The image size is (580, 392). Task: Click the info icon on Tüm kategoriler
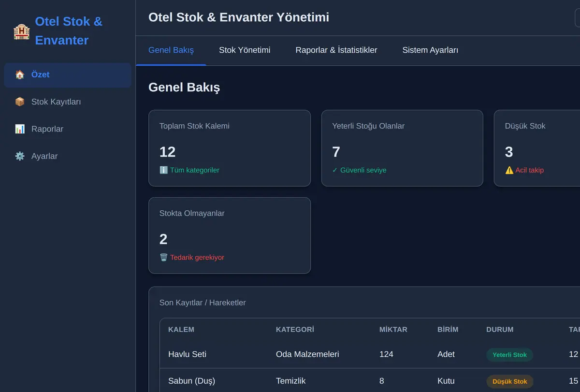point(163,170)
